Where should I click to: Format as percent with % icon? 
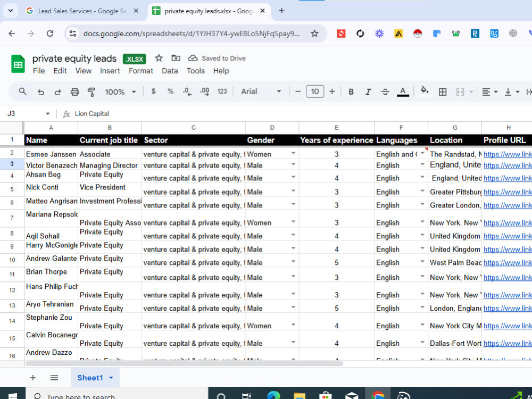coord(170,92)
